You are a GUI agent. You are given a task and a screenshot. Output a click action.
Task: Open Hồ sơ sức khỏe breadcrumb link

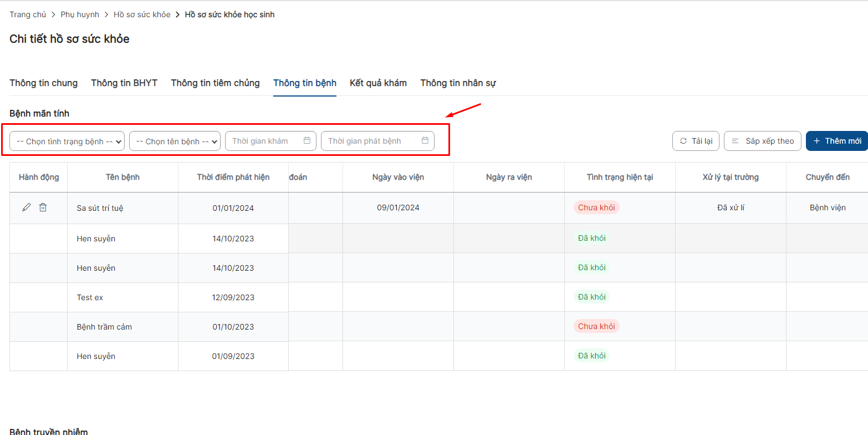pos(142,15)
